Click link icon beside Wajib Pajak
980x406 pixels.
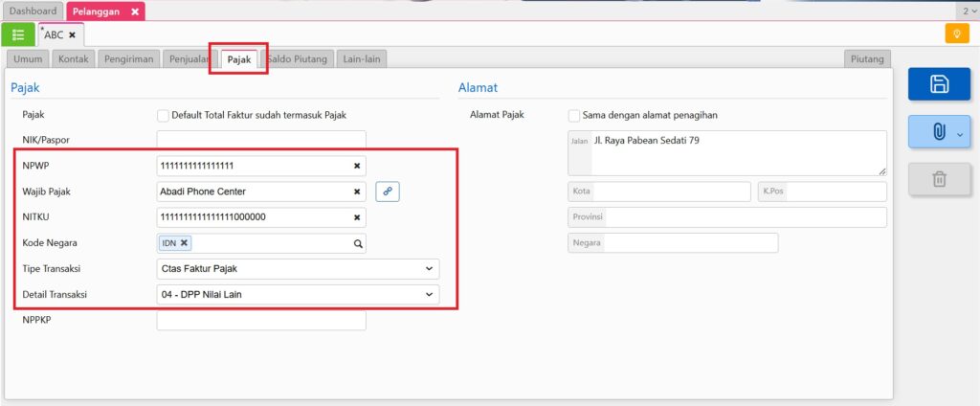point(388,192)
